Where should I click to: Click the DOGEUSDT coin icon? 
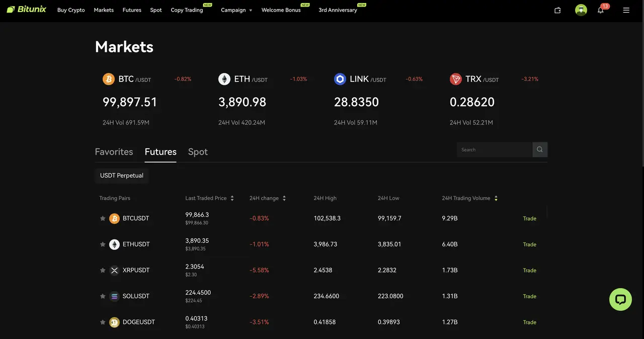pyautogui.click(x=114, y=322)
